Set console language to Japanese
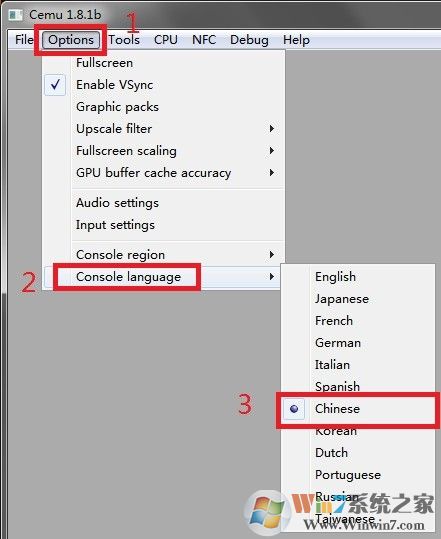Viewport: 441px width, 539px height. [x=342, y=299]
